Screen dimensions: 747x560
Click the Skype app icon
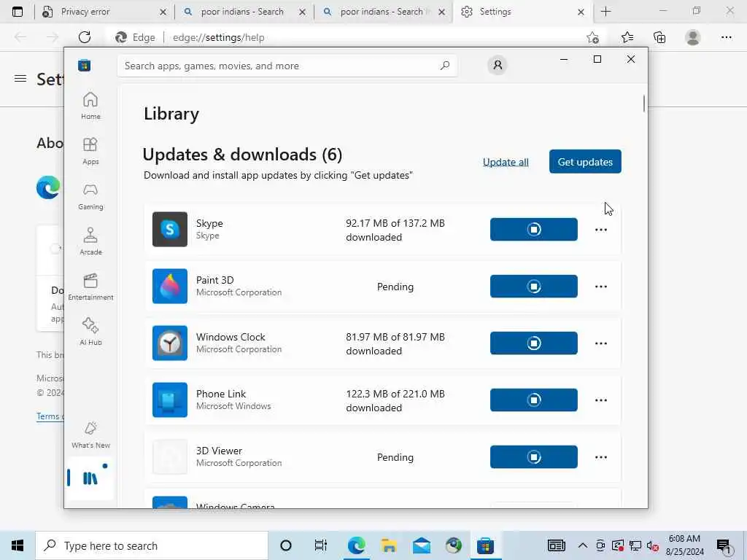point(169,230)
